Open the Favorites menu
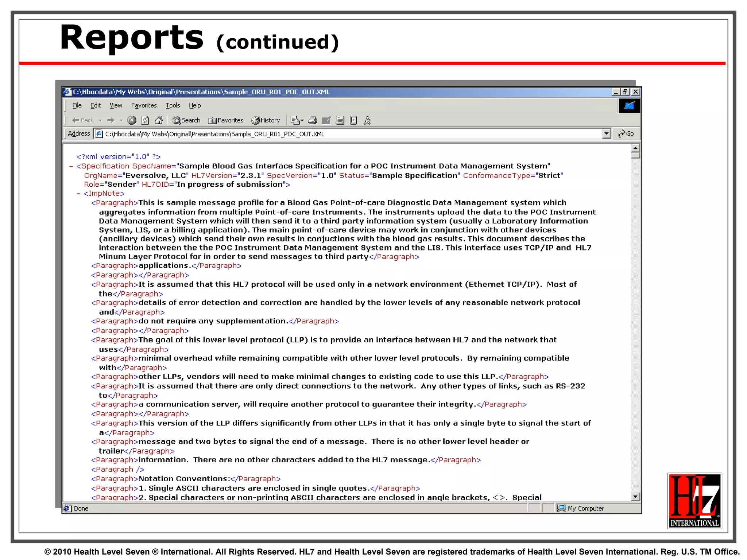747x560 pixels. tap(144, 105)
